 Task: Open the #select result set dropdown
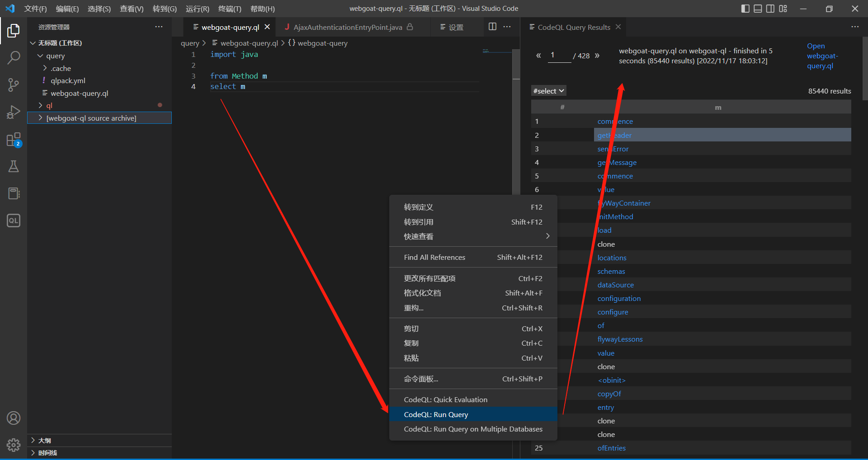click(548, 91)
